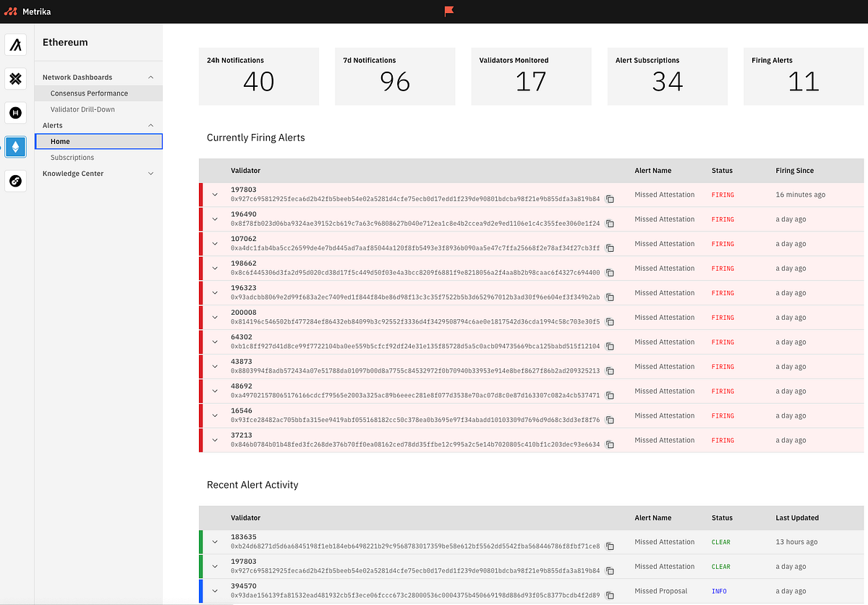
Task: Copy address of validator 394570
Action: pos(610,596)
